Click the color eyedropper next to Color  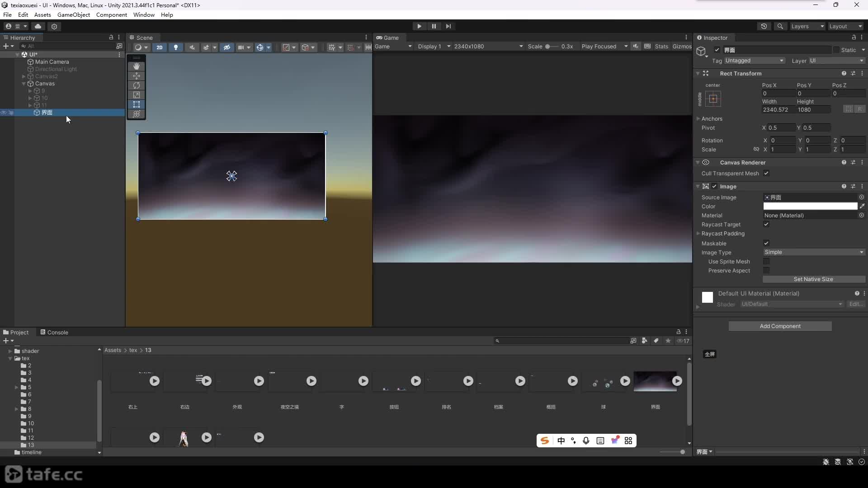[862, 206]
